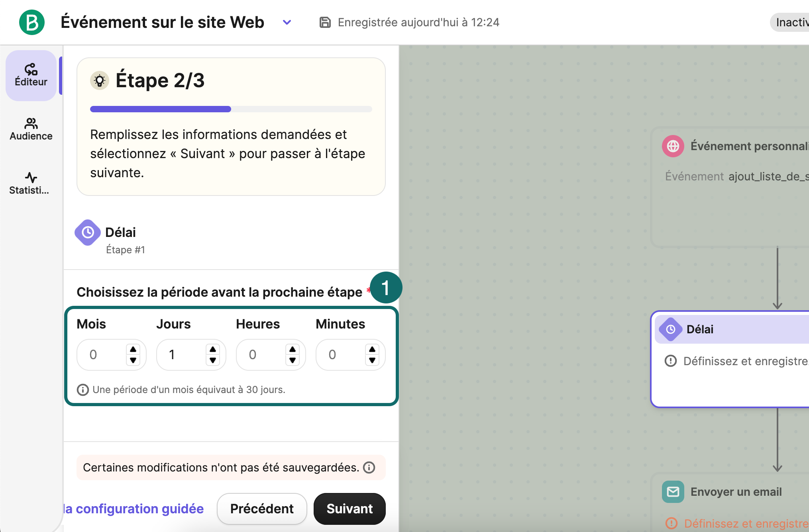Image resolution: width=809 pixels, height=532 pixels.
Task: Decrease the Minutes value with down arrow
Action: (x=372, y=360)
